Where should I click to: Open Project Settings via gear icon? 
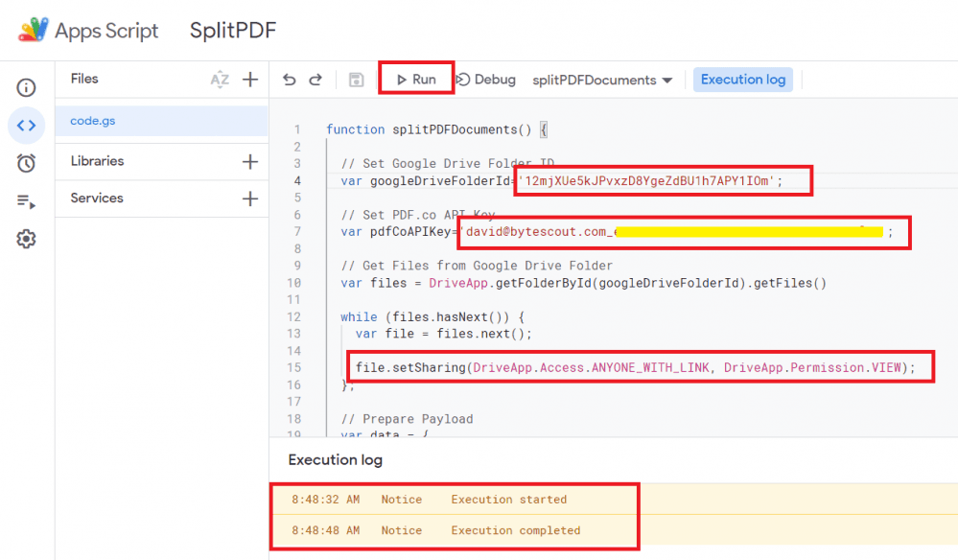pyautogui.click(x=26, y=240)
